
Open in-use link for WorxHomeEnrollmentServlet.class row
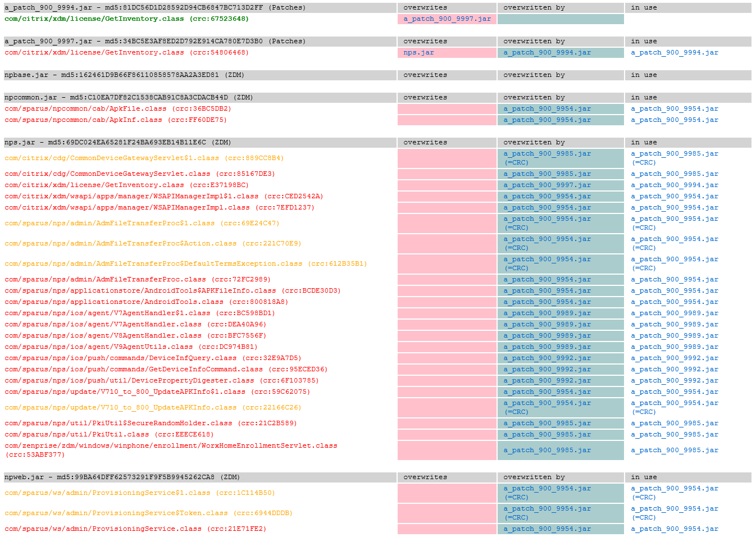pos(675,450)
